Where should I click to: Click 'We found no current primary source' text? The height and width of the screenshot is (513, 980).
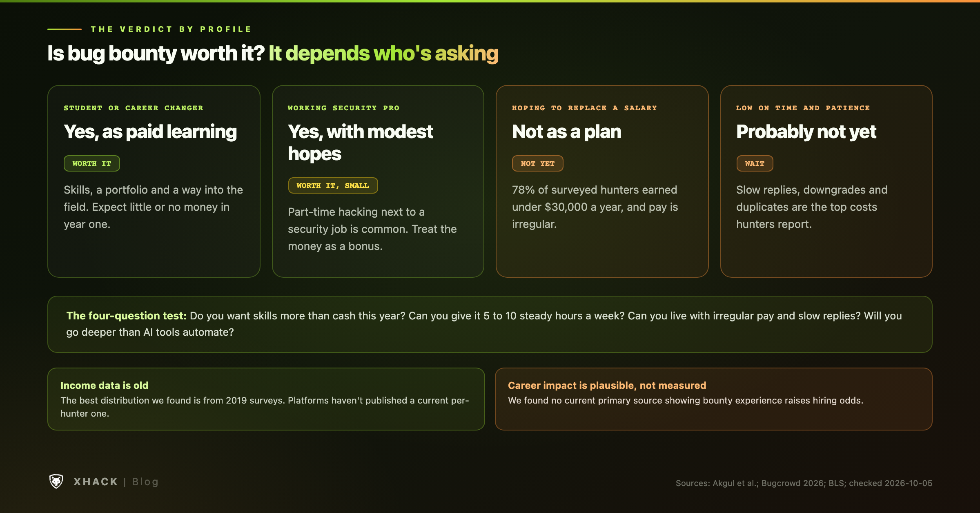[x=686, y=400]
